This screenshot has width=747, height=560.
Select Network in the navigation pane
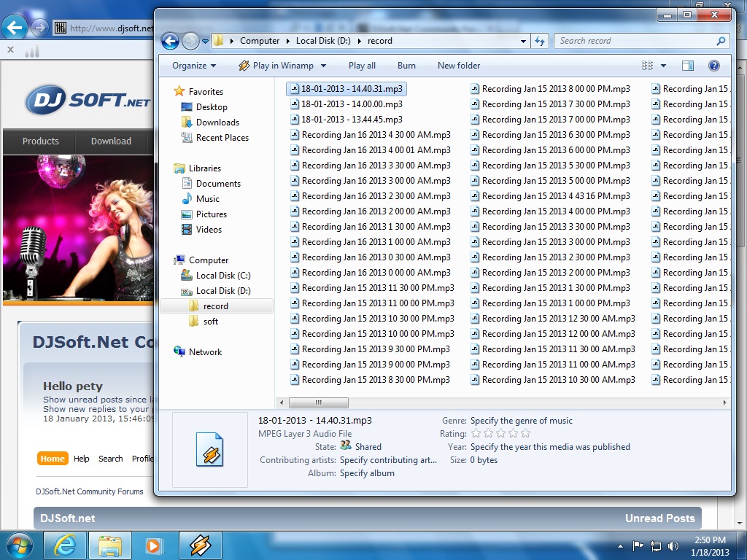(x=205, y=352)
